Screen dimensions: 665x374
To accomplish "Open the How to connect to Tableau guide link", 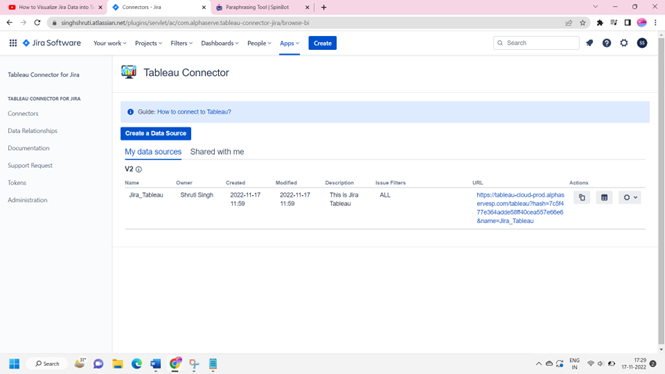I will (x=194, y=112).
